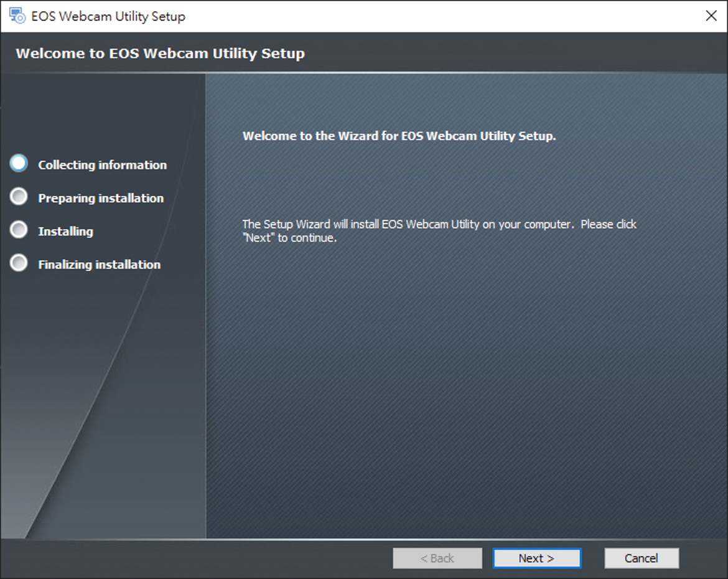Click the 'The Setup Wizard will install' paragraph
The image size is (728, 579).
[x=439, y=231]
